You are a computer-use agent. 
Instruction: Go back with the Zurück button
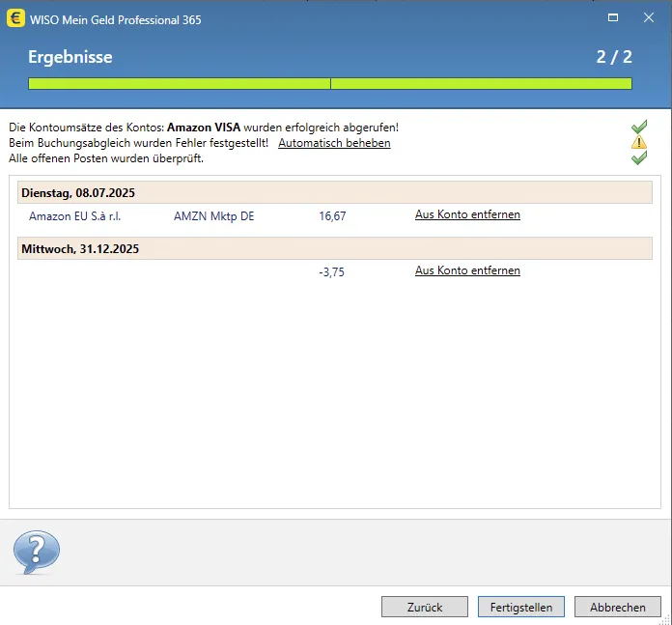click(425, 607)
